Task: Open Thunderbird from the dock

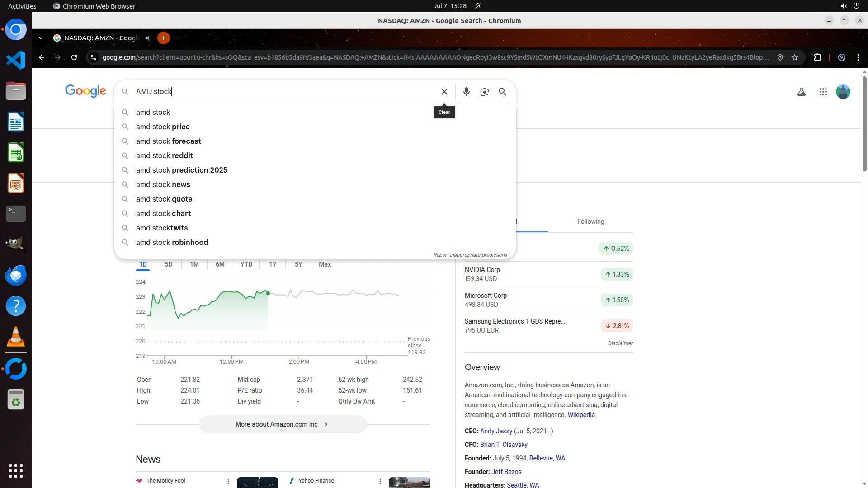Action: pyautogui.click(x=16, y=275)
